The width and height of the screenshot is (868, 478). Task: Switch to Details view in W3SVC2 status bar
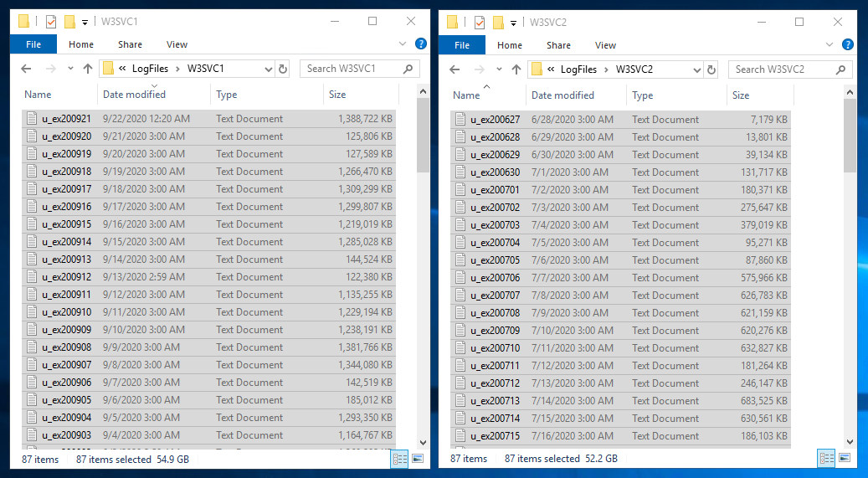click(x=826, y=458)
